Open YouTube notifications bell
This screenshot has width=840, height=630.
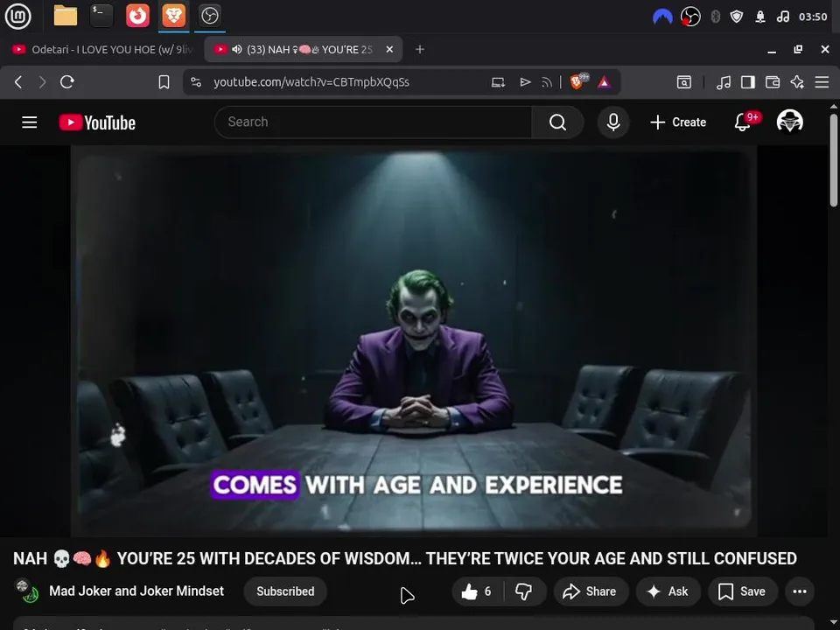pyautogui.click(x=743, y=122)
